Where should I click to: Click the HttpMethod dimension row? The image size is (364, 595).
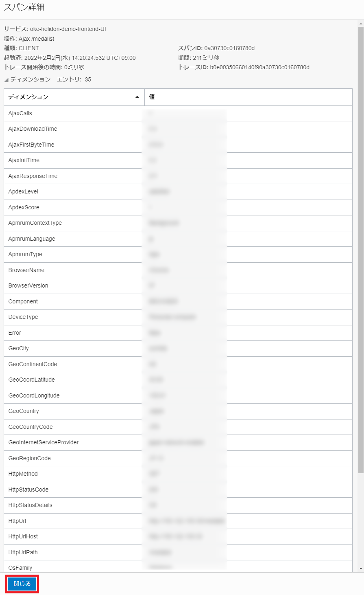pos(23,474)
